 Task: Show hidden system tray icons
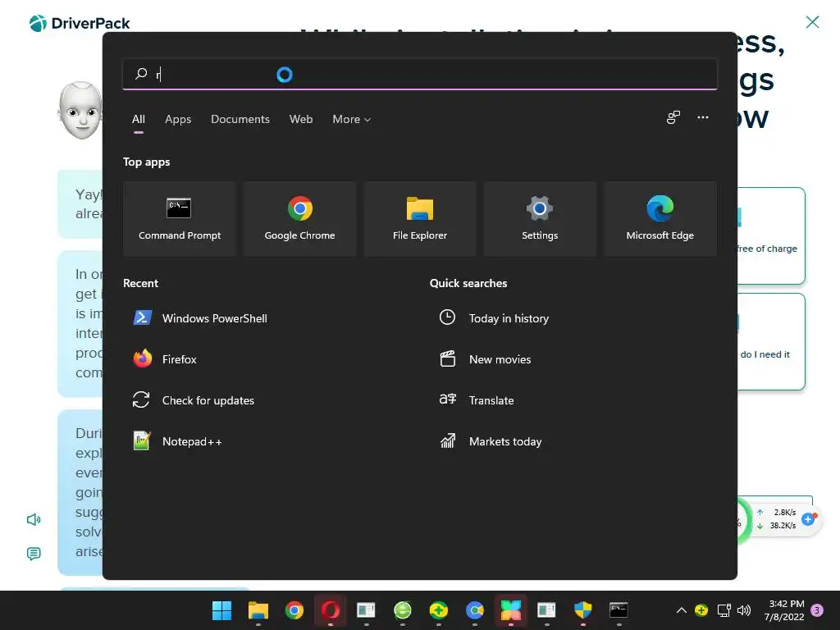pyautogui.click(x=682, y=610)
